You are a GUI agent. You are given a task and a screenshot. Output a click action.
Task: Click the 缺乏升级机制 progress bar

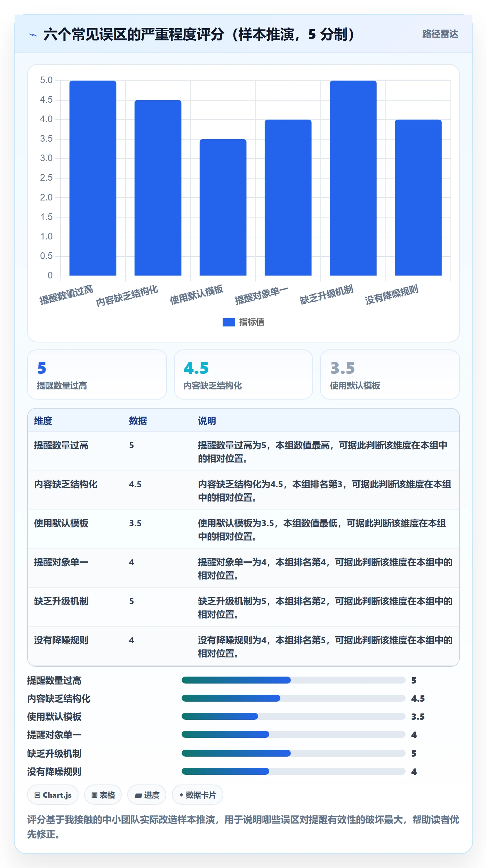(294, 753)
